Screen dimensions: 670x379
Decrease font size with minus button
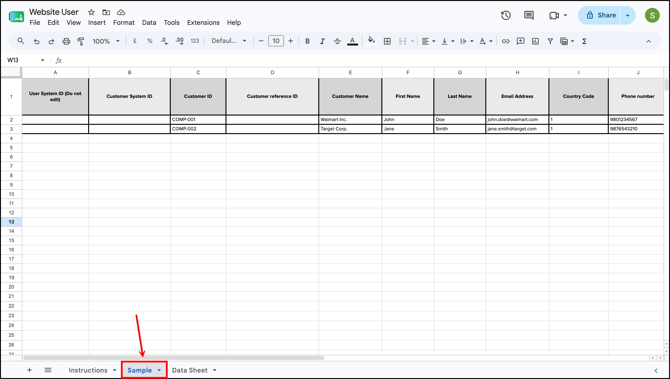pos(261,41)
